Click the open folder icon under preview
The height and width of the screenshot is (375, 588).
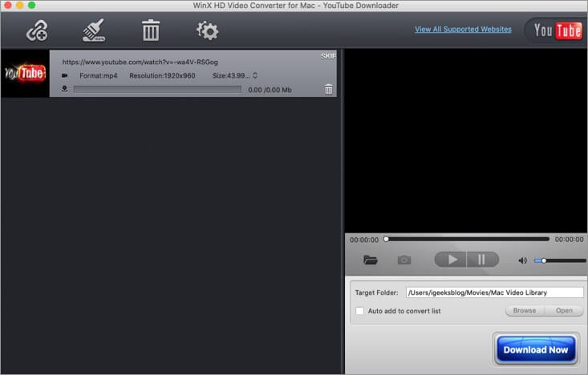[x=370, y=260]
